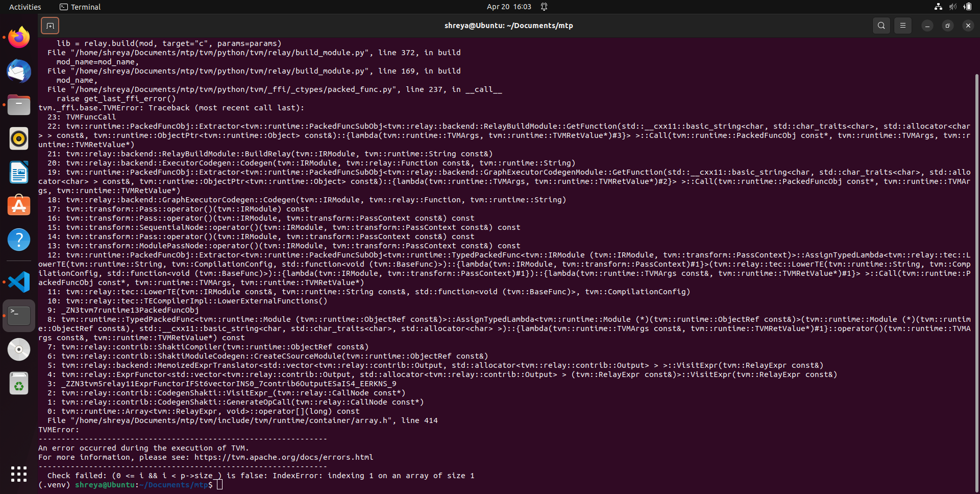
Task: Open the TVM errors documentation link
Action: 283,457
